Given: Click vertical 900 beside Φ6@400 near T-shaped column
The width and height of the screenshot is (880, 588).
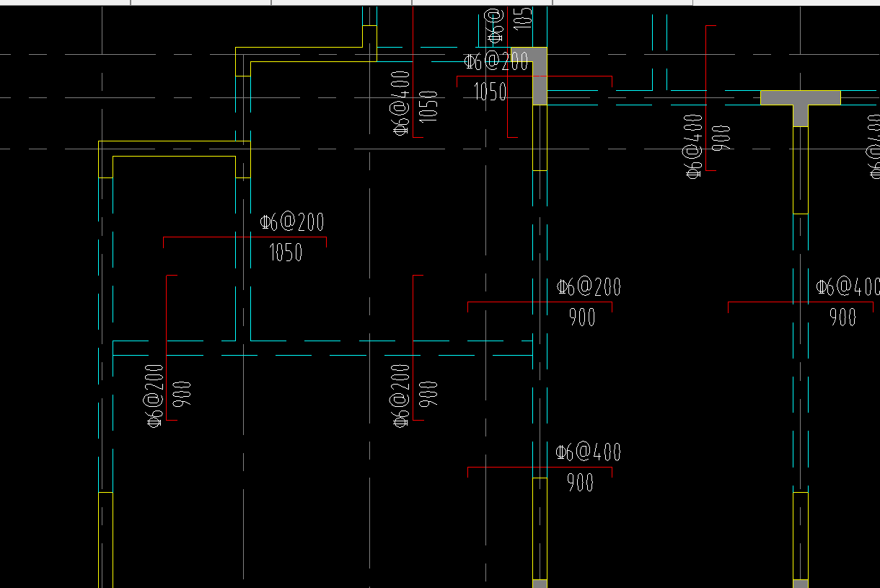Looking at the screenshot, I should (721, 138).
